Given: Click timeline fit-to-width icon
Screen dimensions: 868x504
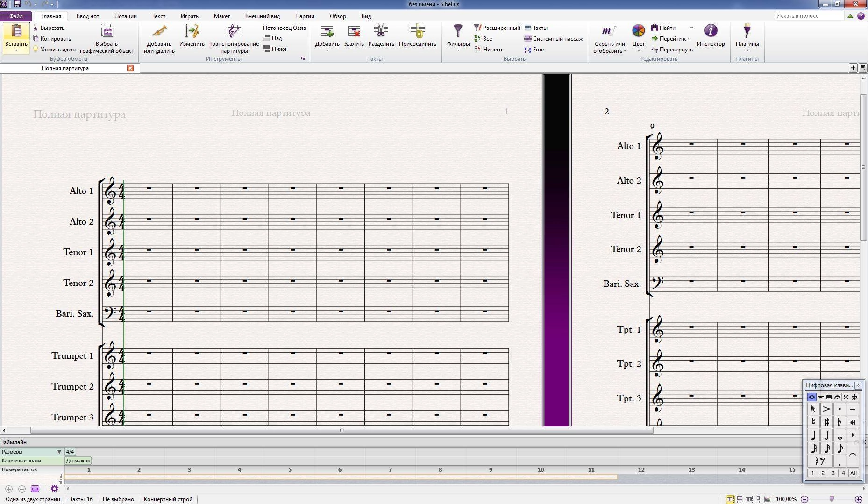Looking at the screenshot, I should (x=35, y=489).
